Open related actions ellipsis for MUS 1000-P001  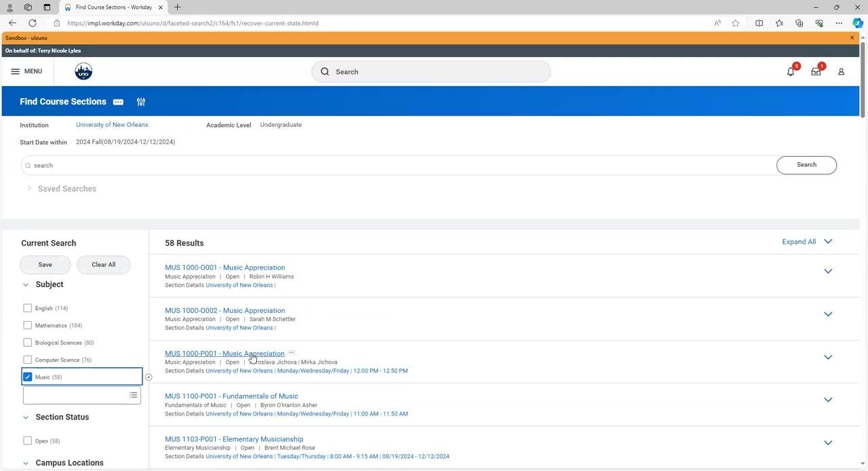(292, 353)
